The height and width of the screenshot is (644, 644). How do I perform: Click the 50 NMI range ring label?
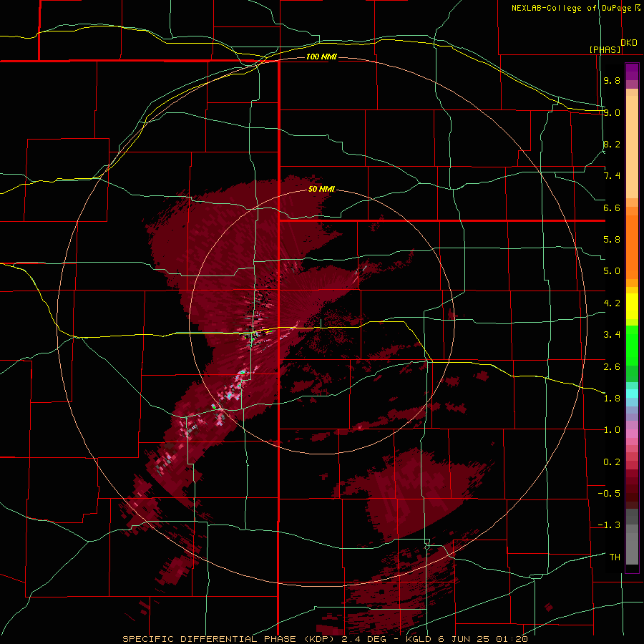click(321, 189)
